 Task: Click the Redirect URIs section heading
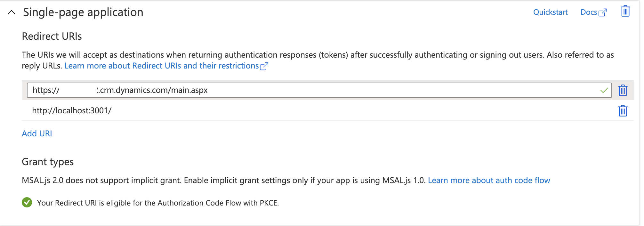click(52, 36)
